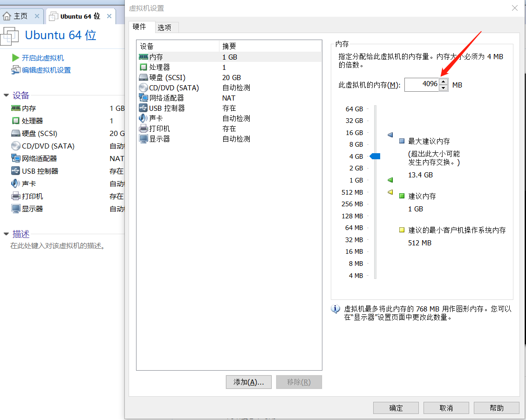Click the display icon in main window sidebar
Image resolution: width=526 pixels, height=420 pixels.
pos(16,209)
